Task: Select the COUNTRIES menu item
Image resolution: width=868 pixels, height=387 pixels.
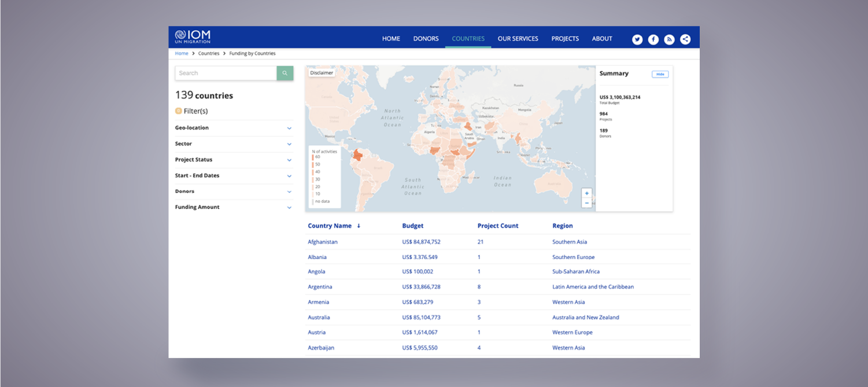Action: [x=468, y=39]
